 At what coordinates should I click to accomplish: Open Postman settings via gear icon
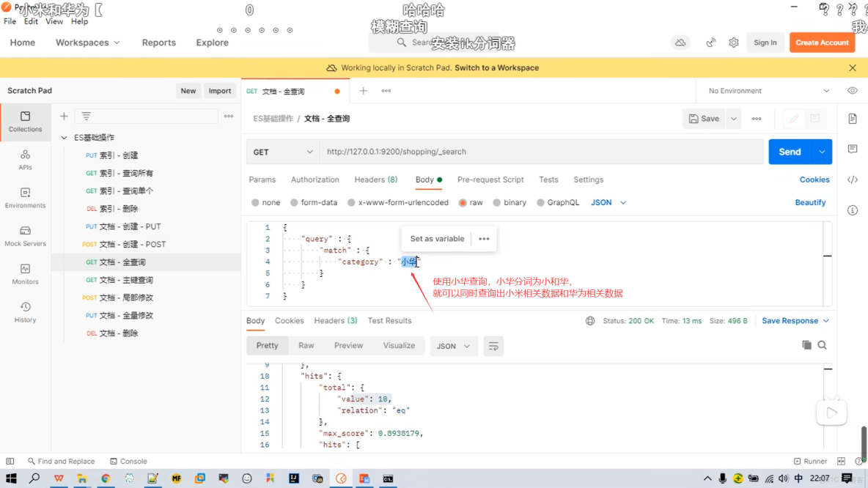pos(733,42)
